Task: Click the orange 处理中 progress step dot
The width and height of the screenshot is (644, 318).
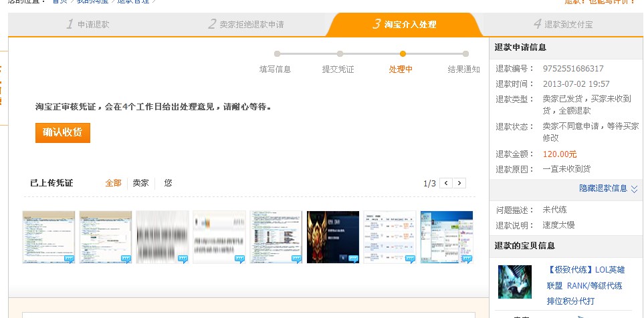Action: (x=403, y=53)
